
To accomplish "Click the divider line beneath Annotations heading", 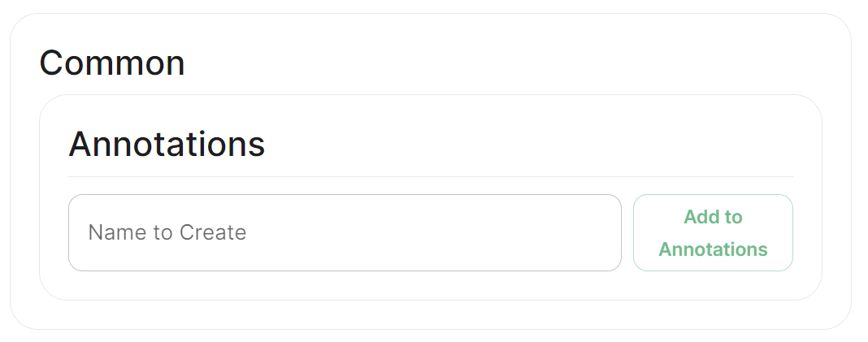I will click(431, 176).
